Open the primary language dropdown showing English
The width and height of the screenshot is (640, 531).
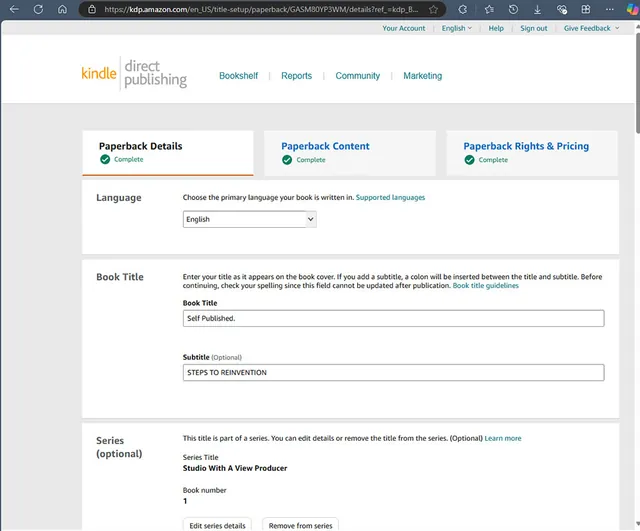(249, 219)
